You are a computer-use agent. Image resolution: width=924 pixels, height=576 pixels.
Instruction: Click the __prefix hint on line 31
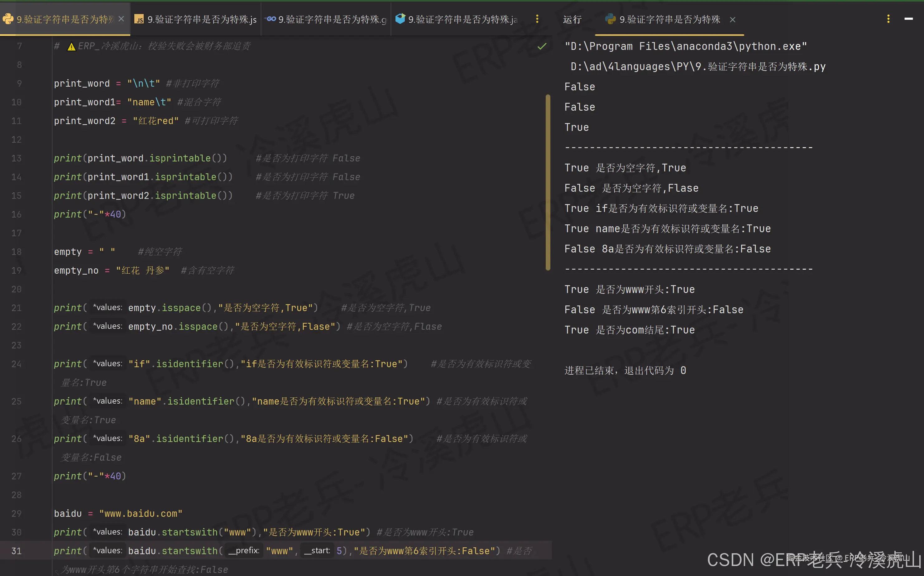tap(244, 550)
